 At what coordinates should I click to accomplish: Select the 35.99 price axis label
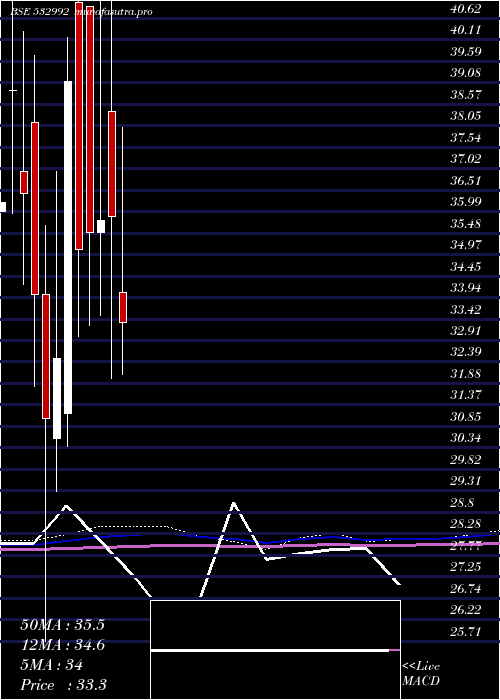coord(466,202)
